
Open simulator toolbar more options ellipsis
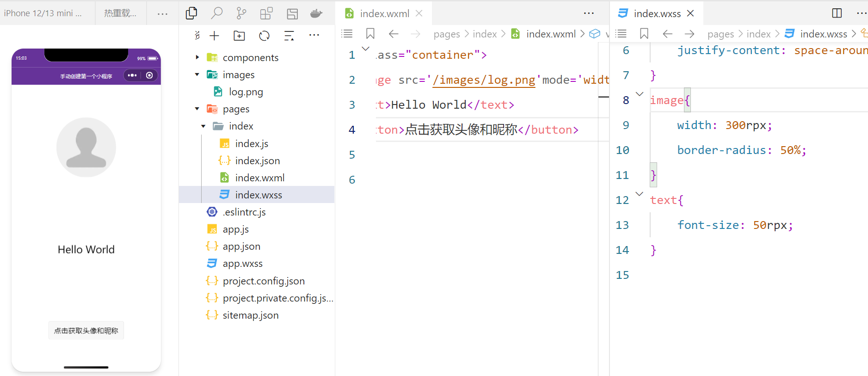coord(162,13)
